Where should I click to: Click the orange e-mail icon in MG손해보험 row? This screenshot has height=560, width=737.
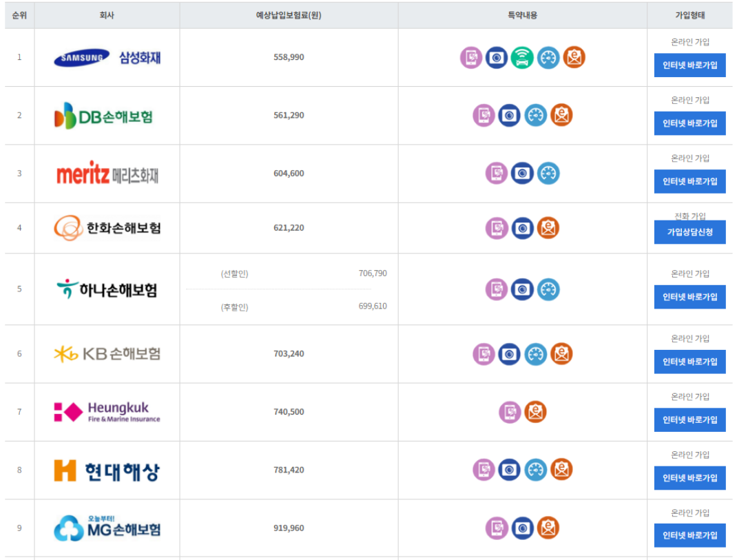click(548, 528)
